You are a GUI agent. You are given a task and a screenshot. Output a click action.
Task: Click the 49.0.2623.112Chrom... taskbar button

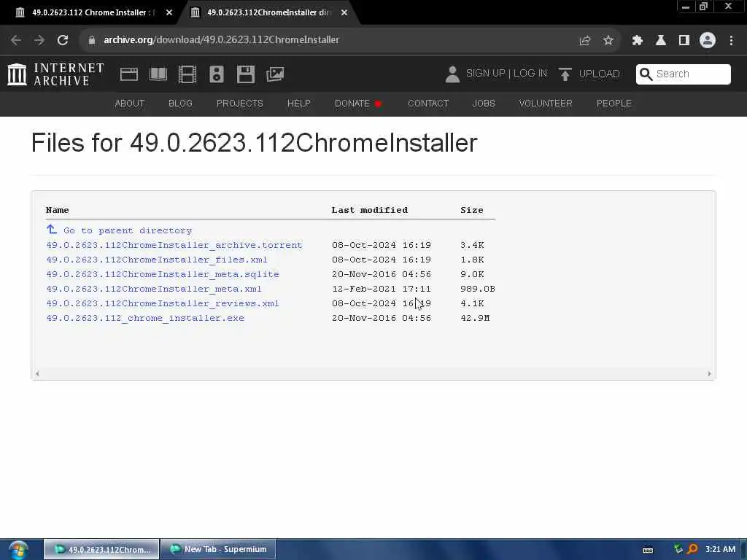coord(101,550)
